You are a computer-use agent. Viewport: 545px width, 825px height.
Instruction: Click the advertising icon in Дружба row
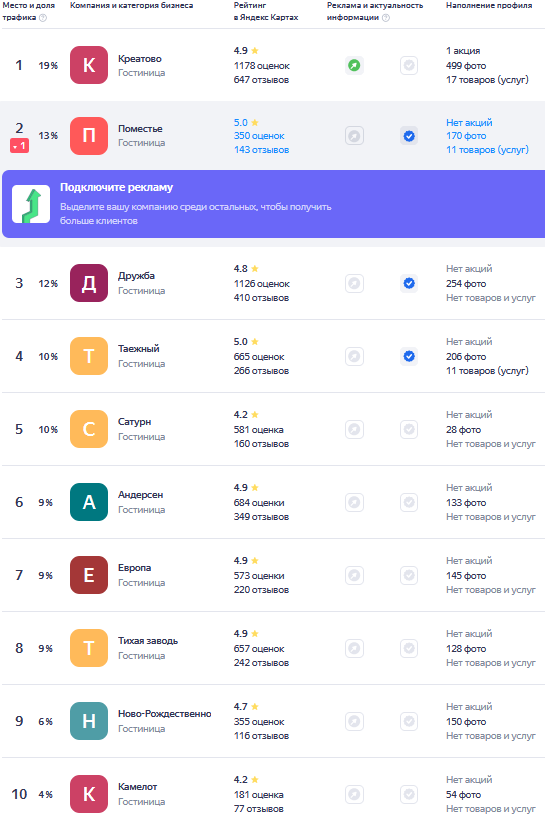click(x=355, y=284)
